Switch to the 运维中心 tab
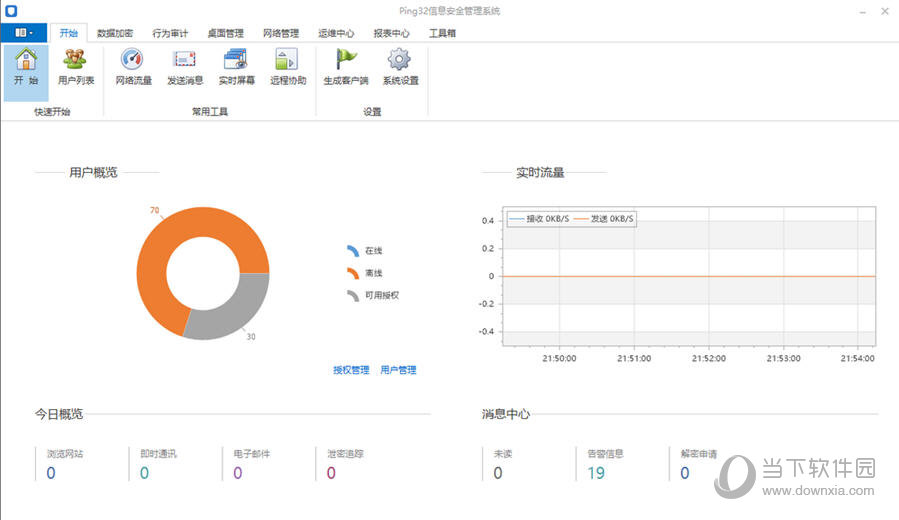Viewport: 899px width, 520px height. tap(336, 33)
